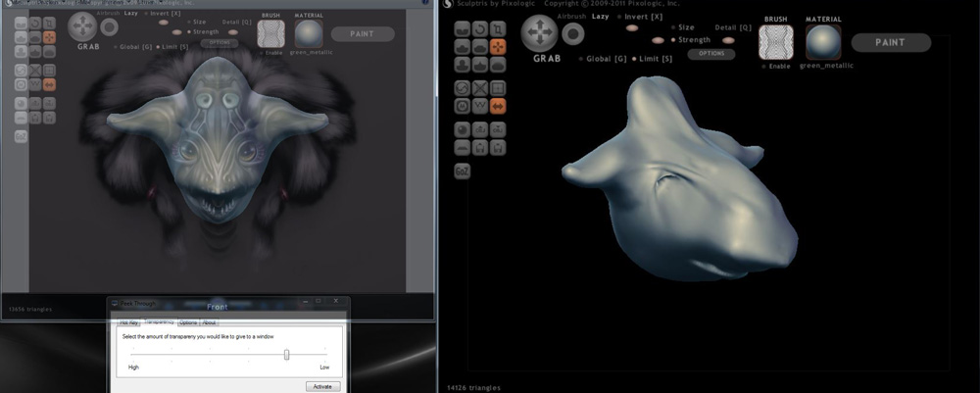Click Activate button in Peek Through
The width and height of the screenshot is (980, 393).
323,386
